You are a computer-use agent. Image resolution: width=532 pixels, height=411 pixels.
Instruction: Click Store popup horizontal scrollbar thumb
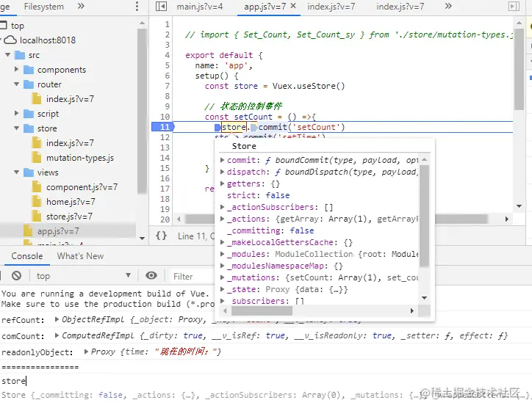[x=262, y=310]
